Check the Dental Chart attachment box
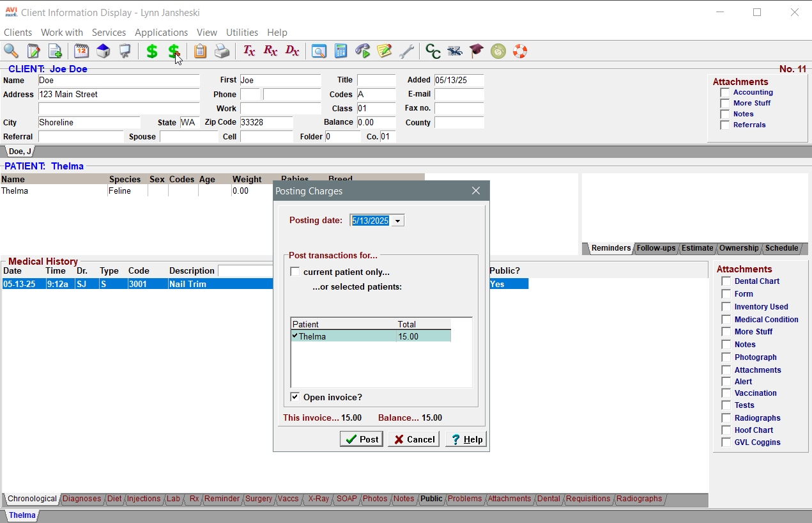The image size is (812, 523). pos(726,281)
